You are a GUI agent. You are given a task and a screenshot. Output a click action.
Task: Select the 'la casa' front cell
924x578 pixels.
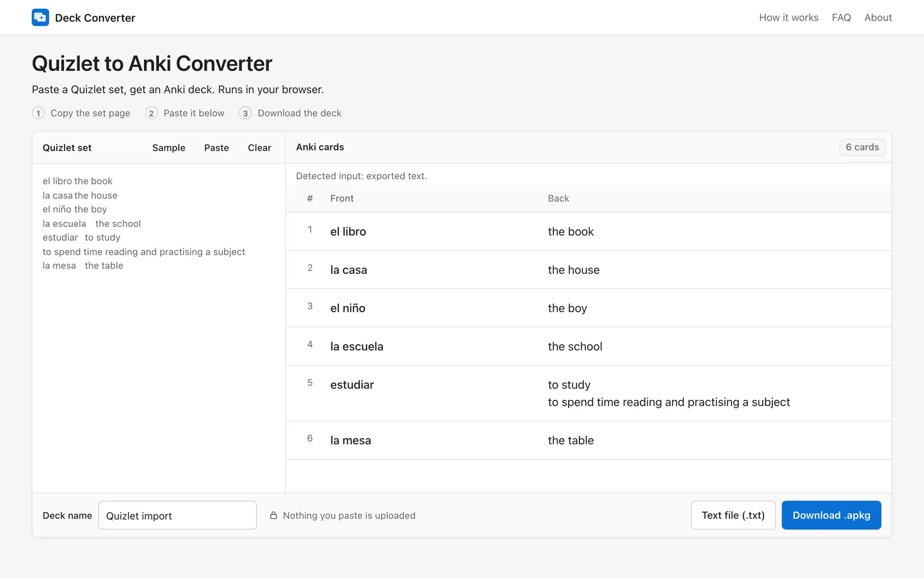[349, 270]
